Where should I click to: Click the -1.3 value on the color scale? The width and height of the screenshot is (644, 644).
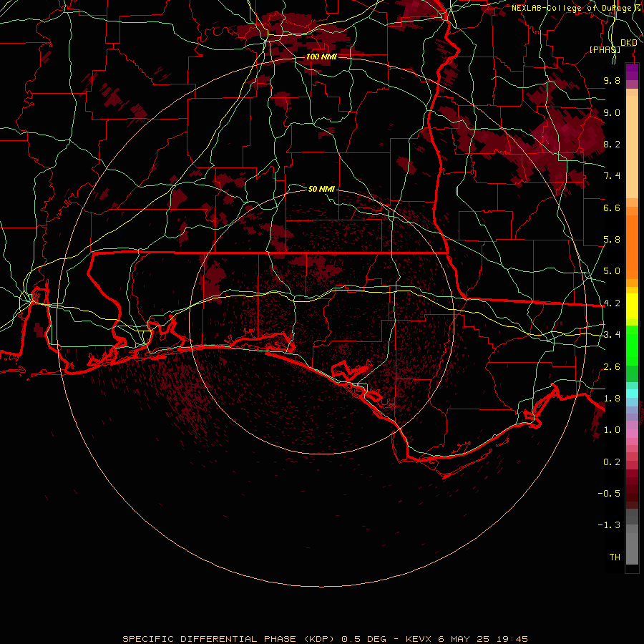[x=609, y=525]
